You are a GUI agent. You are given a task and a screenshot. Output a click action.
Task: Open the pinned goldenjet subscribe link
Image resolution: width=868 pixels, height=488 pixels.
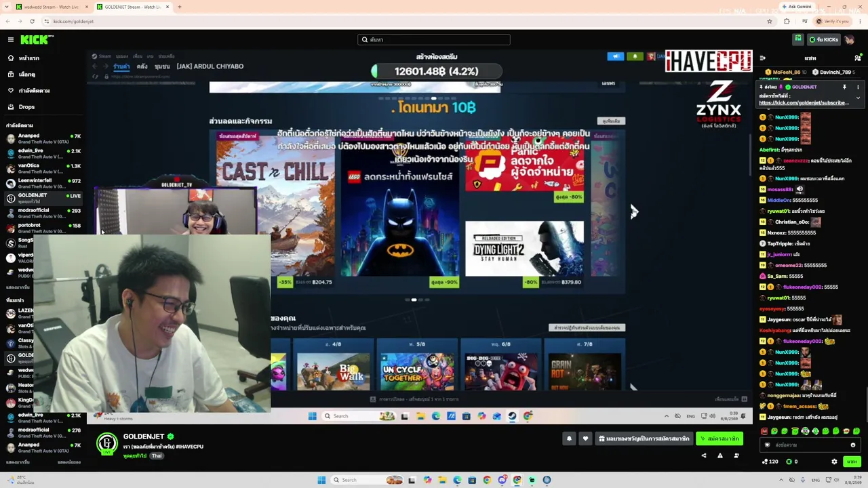click(x=804, y=103)
